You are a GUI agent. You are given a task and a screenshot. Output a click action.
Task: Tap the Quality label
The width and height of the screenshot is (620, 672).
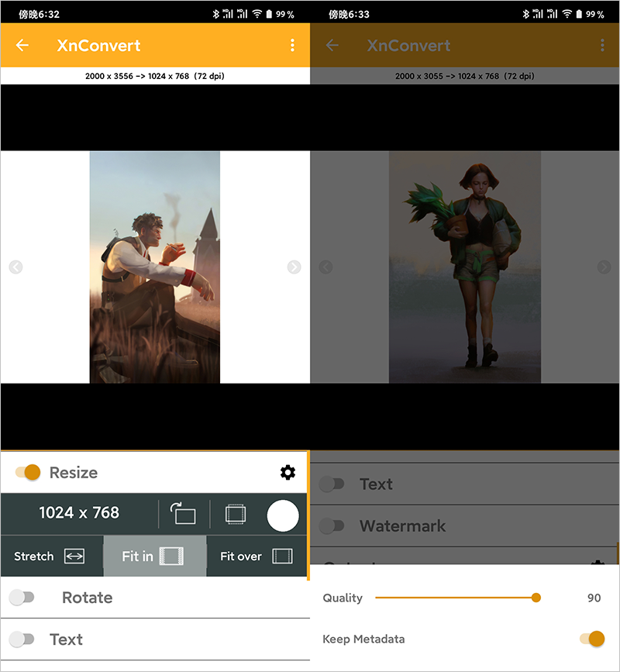pyautogui.click(x=343, y=598)
